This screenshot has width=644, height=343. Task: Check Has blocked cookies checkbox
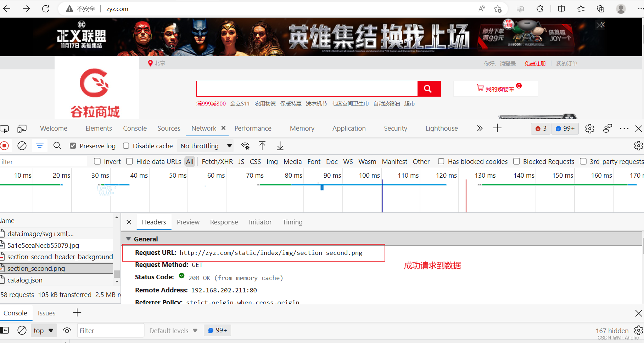point(441,161)
